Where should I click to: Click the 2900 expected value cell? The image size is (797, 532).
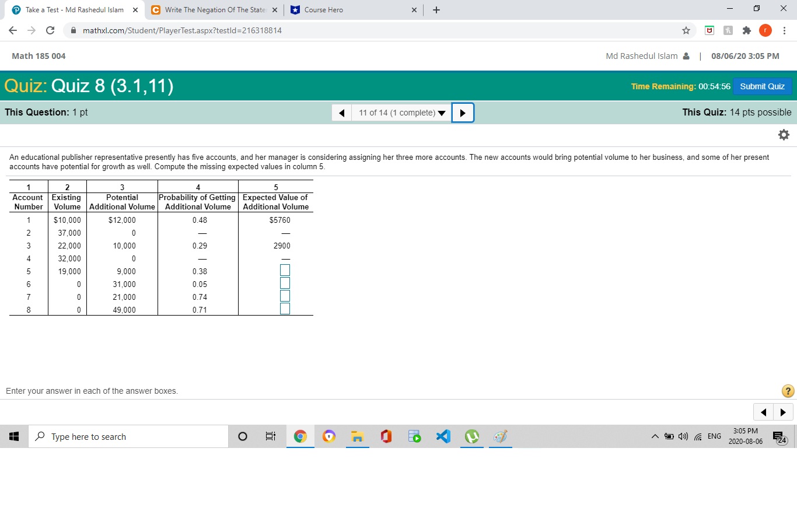[x=282, y=246]
